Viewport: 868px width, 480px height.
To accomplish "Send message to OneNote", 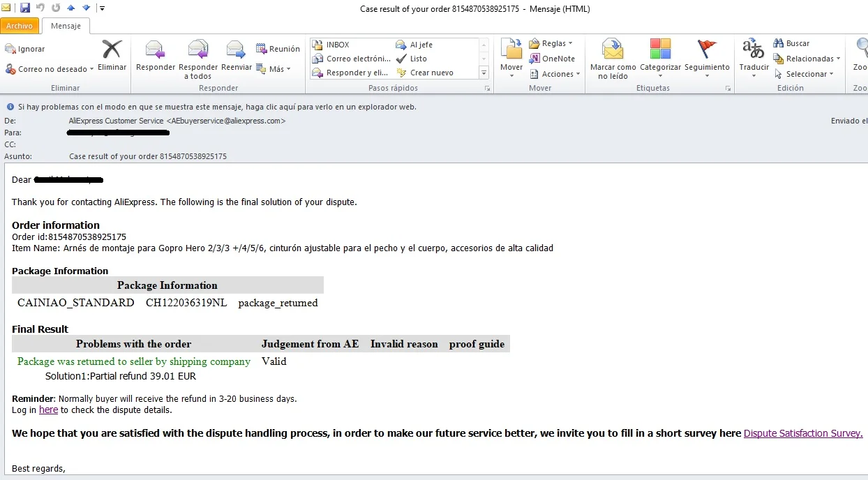I will [552, 59].
